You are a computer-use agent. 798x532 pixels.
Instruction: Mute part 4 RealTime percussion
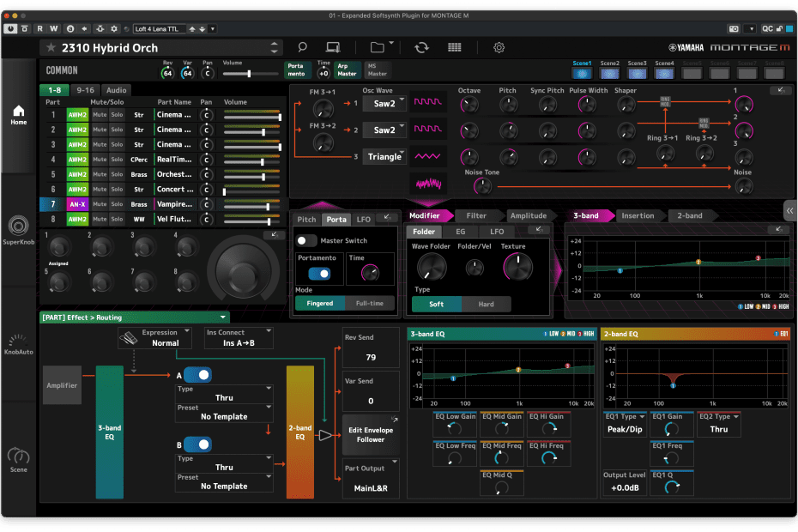point(100,160)
